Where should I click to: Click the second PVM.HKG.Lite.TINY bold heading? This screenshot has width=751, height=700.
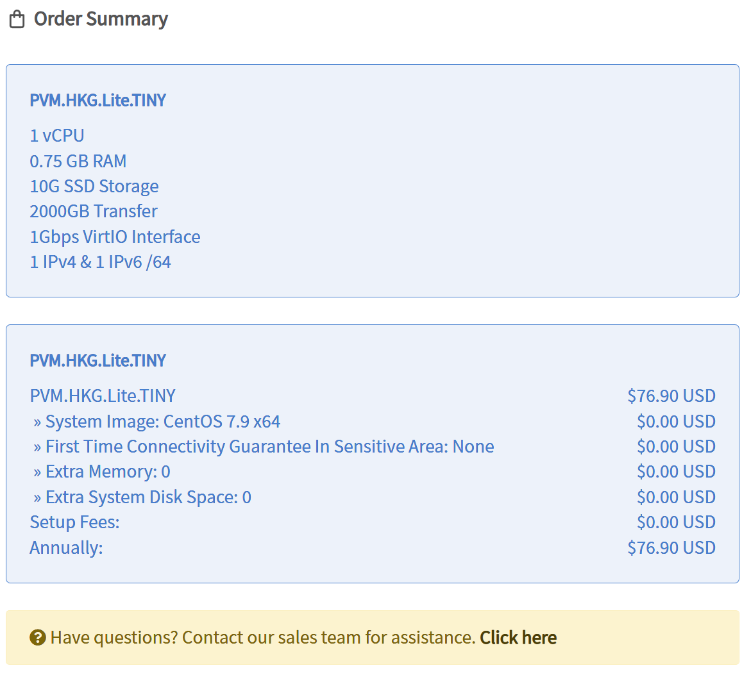(x=97, y=361)
